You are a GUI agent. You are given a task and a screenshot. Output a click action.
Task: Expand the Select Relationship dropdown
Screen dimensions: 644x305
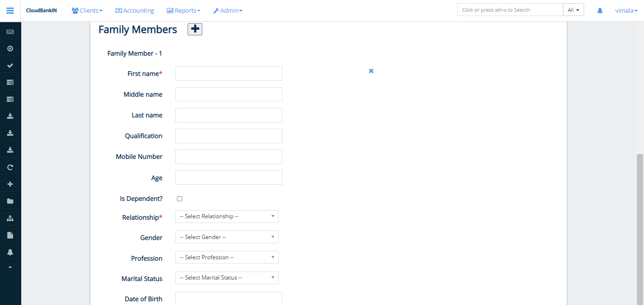click(x=227, y=216)
